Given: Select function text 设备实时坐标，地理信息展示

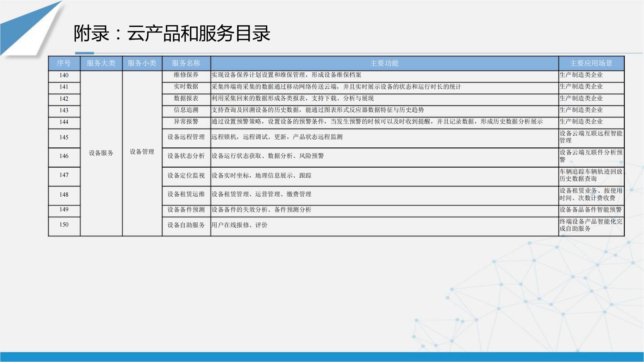Looking at the screenshot, I should [x=252, y=176].
